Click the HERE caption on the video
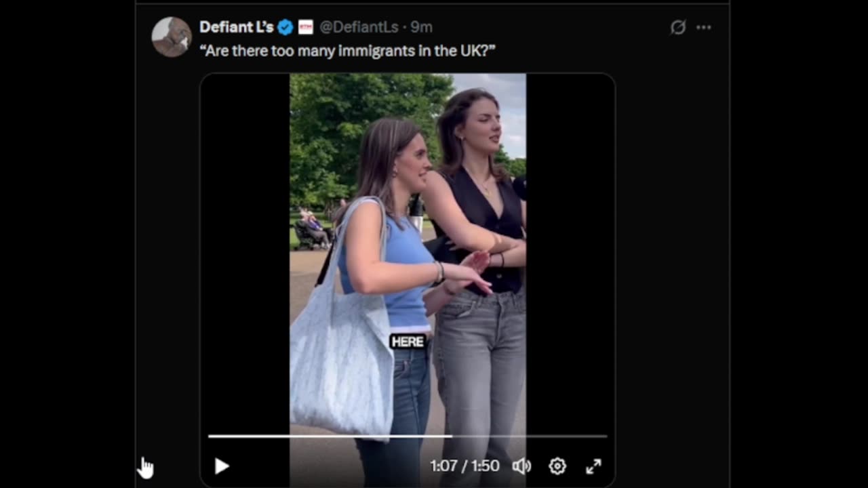This screenshot has width=868, height=488. click(408, 342)
